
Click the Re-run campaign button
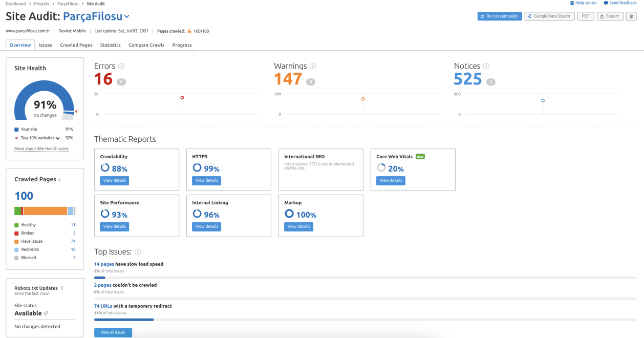(x=500, y=16)
